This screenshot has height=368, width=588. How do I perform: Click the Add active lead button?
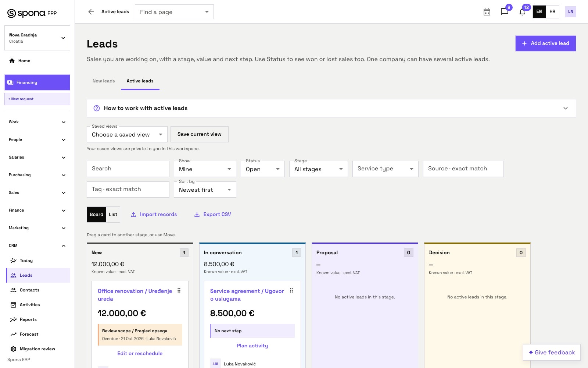click(545, 43)
